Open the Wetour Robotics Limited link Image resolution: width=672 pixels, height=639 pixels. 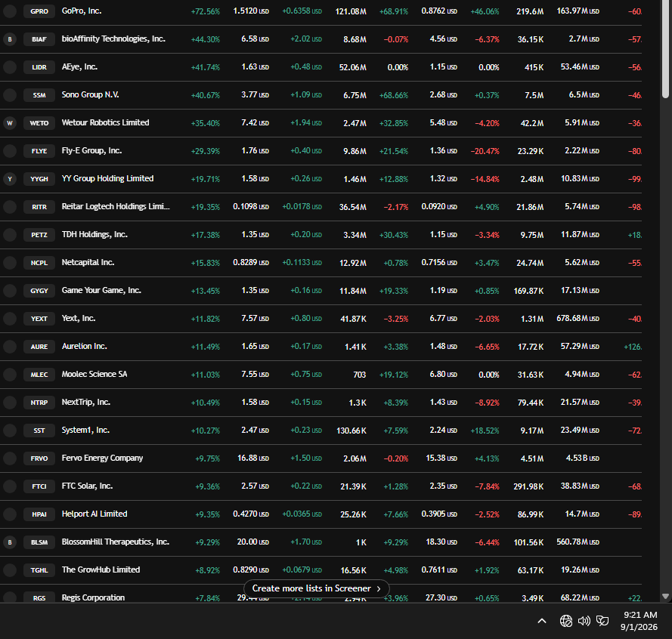point(105,122)
